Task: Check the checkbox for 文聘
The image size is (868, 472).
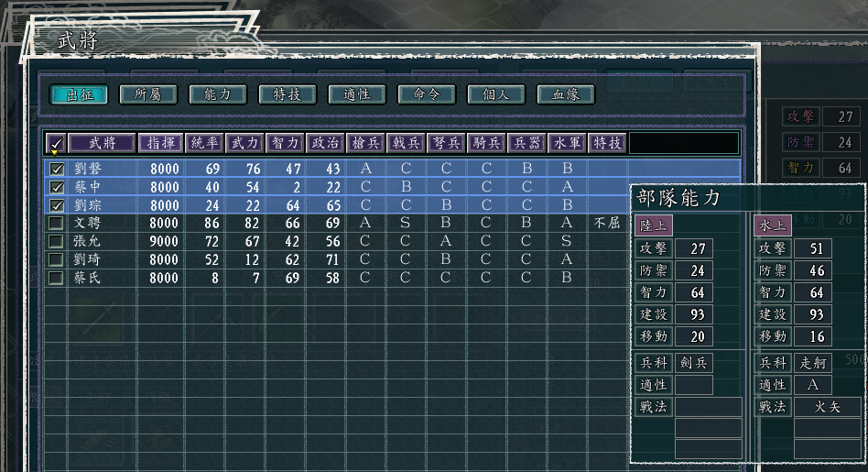Action: pos(56,224)
